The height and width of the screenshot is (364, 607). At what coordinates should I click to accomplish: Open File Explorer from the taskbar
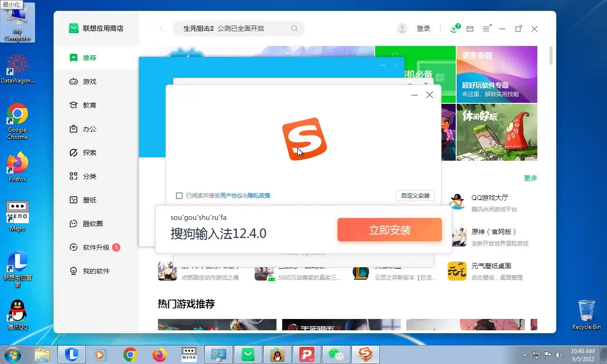pos(42,355)
